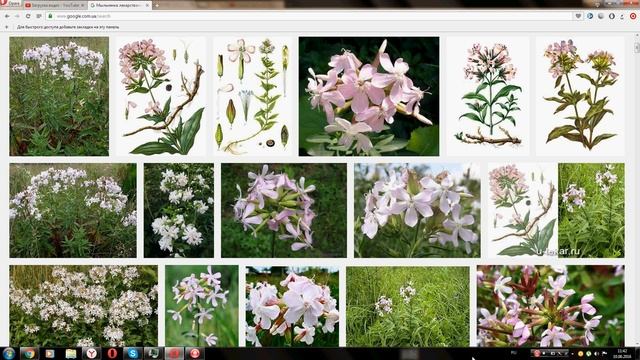Open third-row photo of tall green grass
Screen dimensions: 640x360
[408, 306]
